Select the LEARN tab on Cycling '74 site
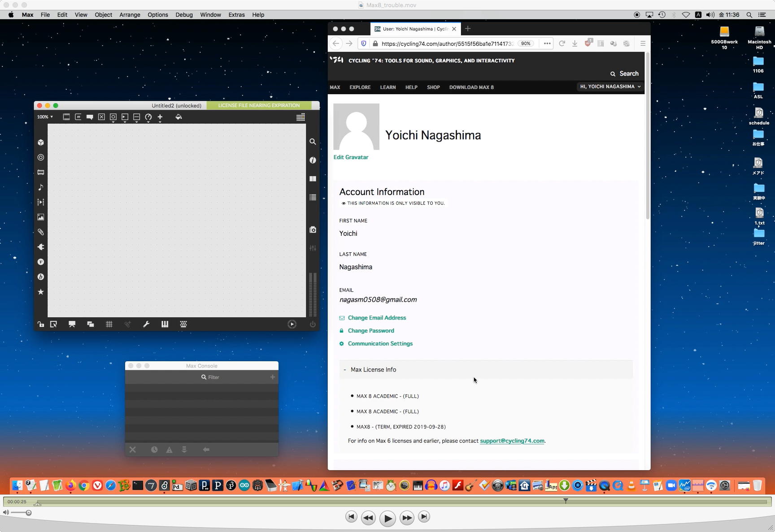Image resolution: width=775 pixels, height=532 pixels. coord(388,87)
